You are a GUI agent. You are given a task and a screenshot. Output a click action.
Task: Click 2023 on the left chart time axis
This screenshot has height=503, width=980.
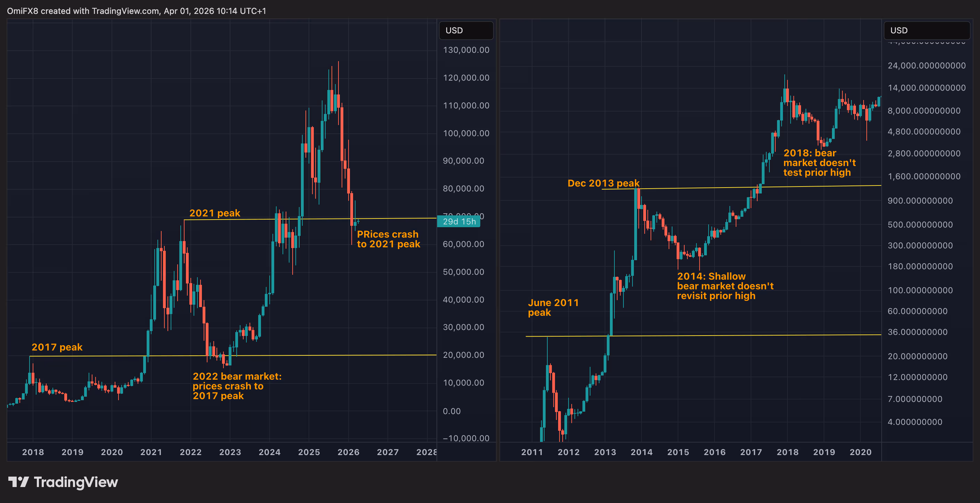point(230,452)
